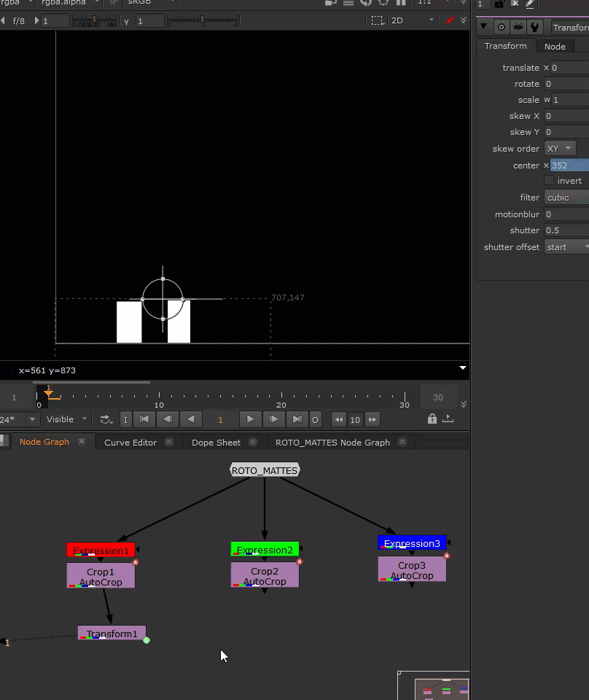The image size is (589, 700).
Task: Click the play forward button
Action: click(x=250, y=419)
